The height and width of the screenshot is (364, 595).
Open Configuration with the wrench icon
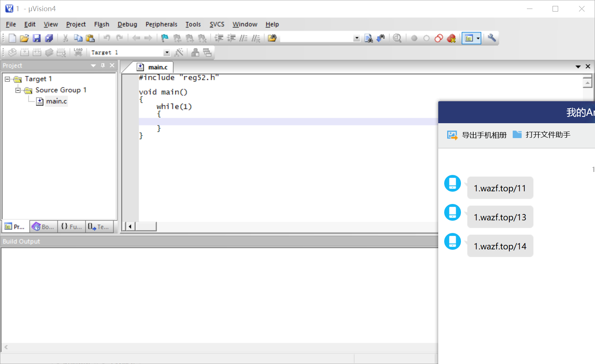(492, 38)
